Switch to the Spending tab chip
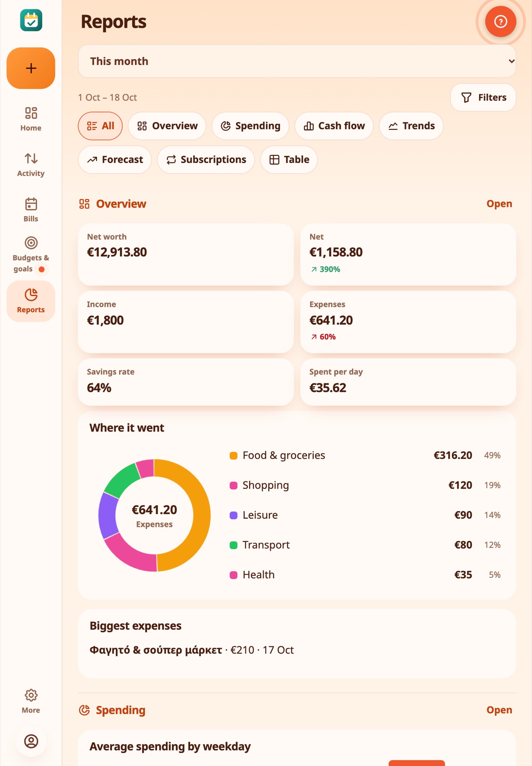Viewport: 532px width, 766px height. (250, 126)
